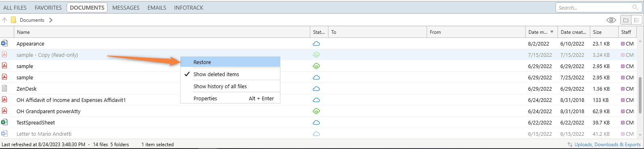Click the Word icon beside Appearance

coord(4,43)
